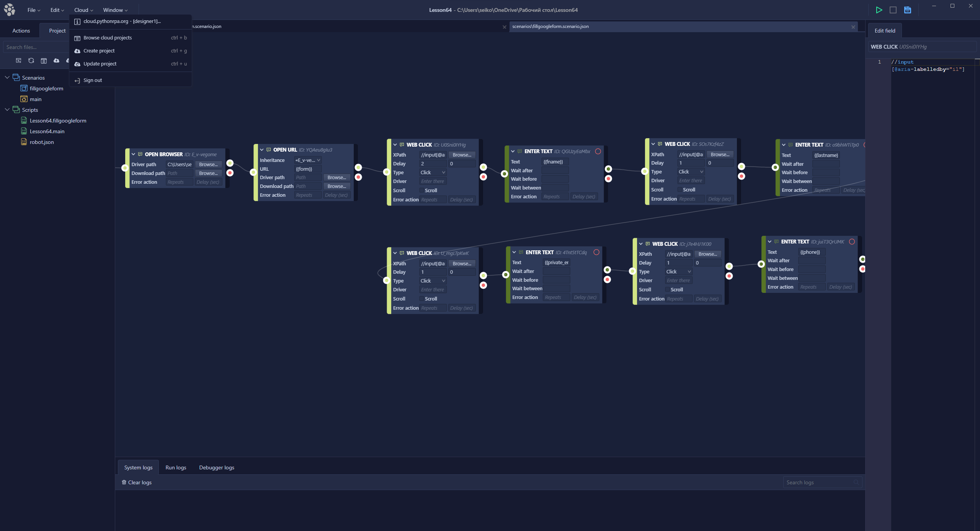The height and width of the screenshot is (531, 980).
Task: Expand the Scripts tree section
Action: tap(7, 109)
